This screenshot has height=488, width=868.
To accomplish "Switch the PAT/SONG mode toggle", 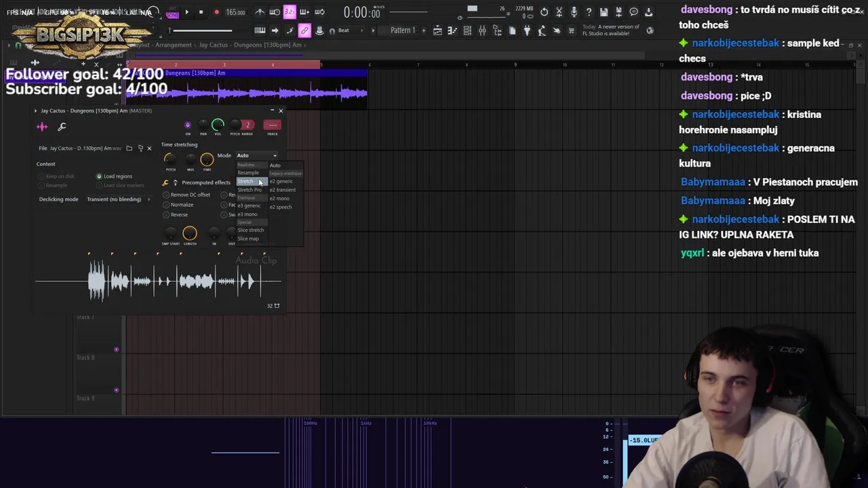I will coord(172,12).
